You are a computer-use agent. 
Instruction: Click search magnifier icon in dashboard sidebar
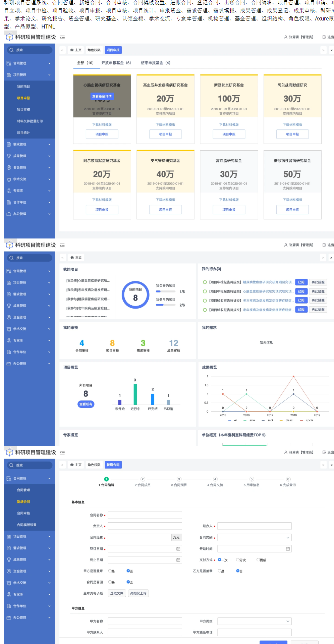click(x=12, y=258)
